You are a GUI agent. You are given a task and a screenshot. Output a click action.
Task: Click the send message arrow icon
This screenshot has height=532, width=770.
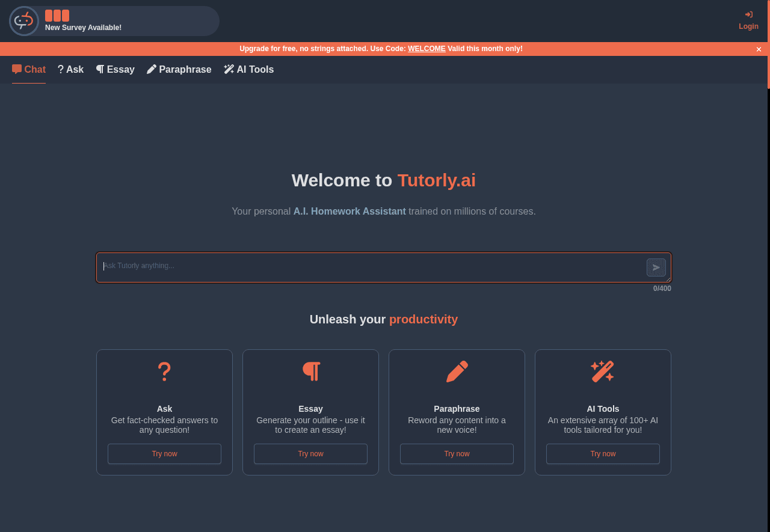point(656,267)
